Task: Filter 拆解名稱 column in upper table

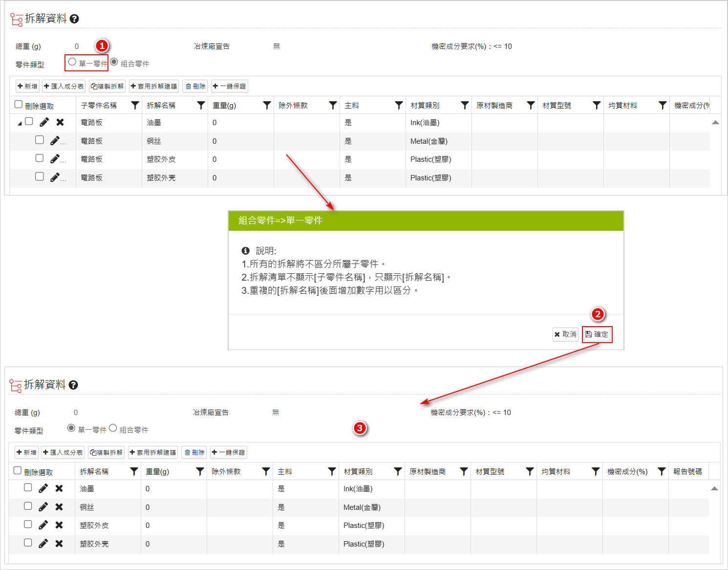Action: (x=201, y=105)
